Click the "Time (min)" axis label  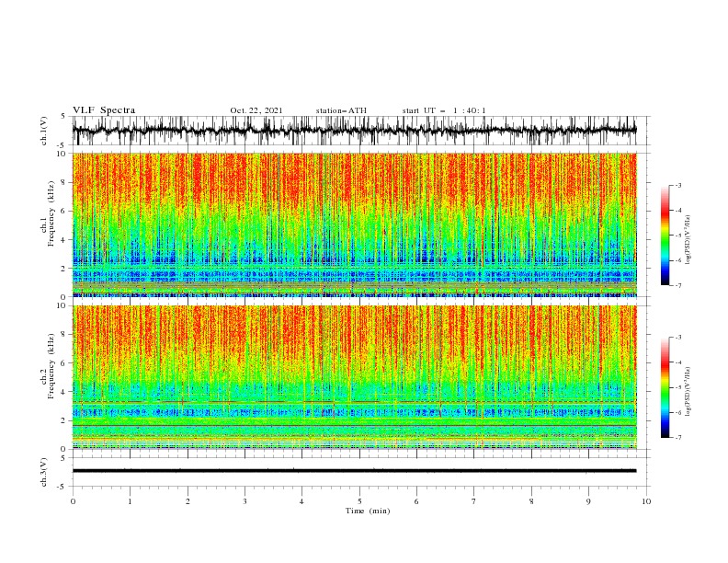(x=368, y=511)
